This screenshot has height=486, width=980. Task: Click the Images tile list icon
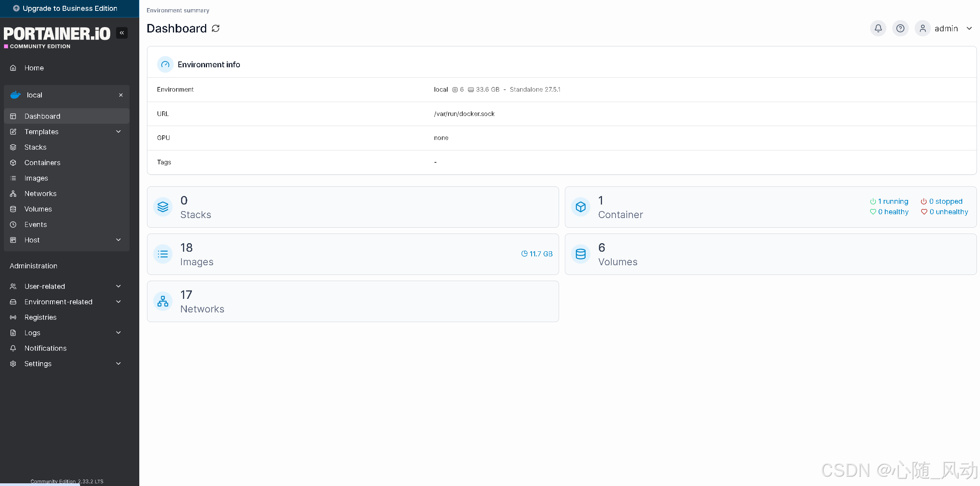163,254
